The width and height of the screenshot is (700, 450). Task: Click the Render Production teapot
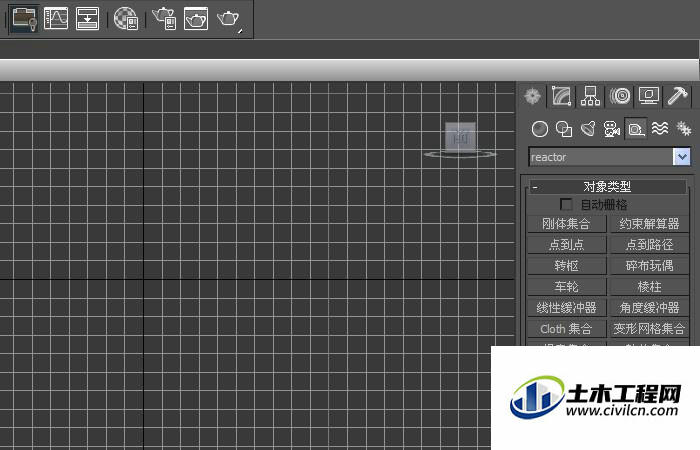coord(229,20)
